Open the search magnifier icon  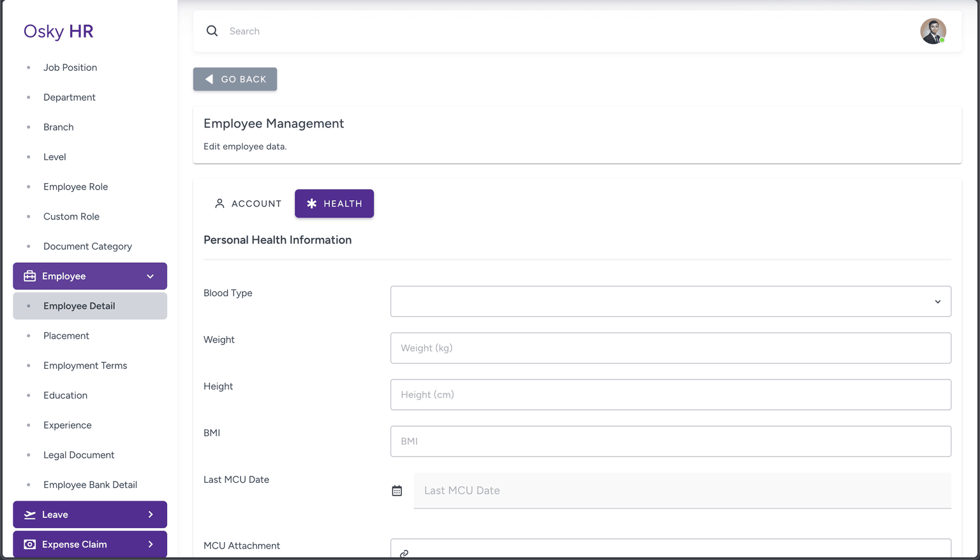click(x=212, y=31)
